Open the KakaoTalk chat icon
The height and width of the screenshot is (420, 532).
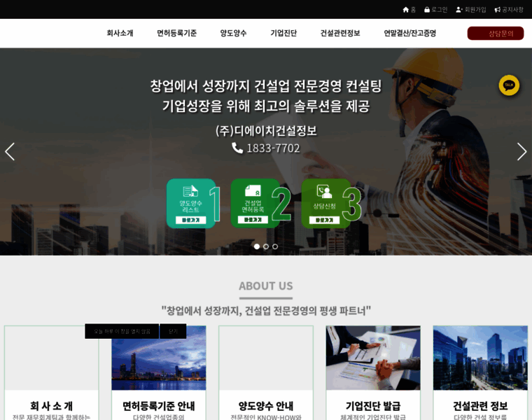tap(509, 85)
